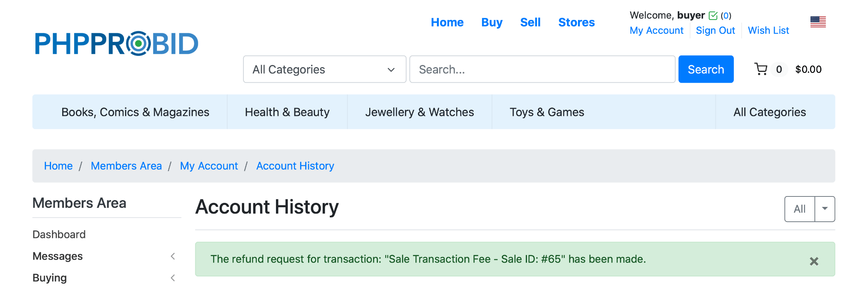Click the PHPProBid logo
This screenshot has width=868, height=286.
click(116, 44)
